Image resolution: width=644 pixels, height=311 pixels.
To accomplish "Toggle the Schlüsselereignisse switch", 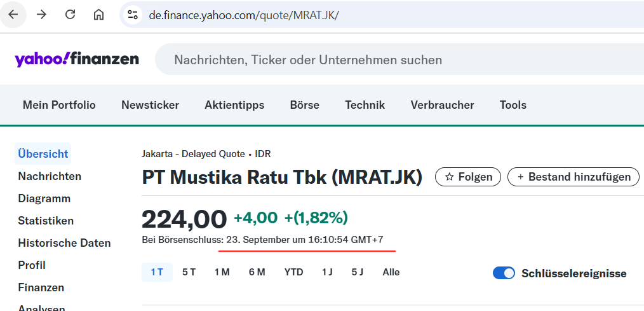I will (504, 273).
